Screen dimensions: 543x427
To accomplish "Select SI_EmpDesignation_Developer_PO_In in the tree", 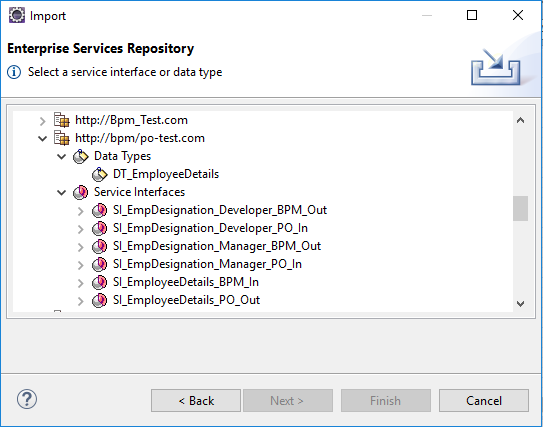I will coord(210,228).
